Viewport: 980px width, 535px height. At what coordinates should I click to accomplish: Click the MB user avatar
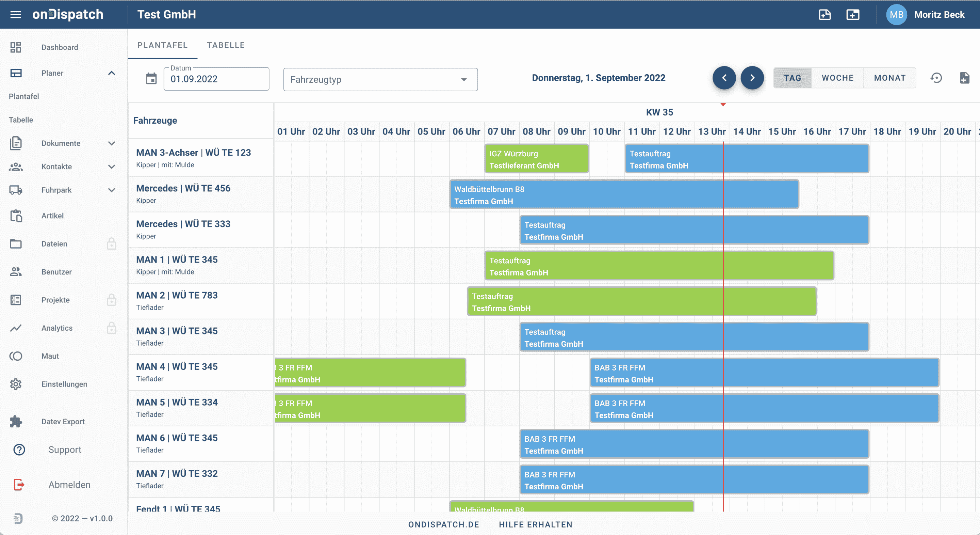point(896,14)
